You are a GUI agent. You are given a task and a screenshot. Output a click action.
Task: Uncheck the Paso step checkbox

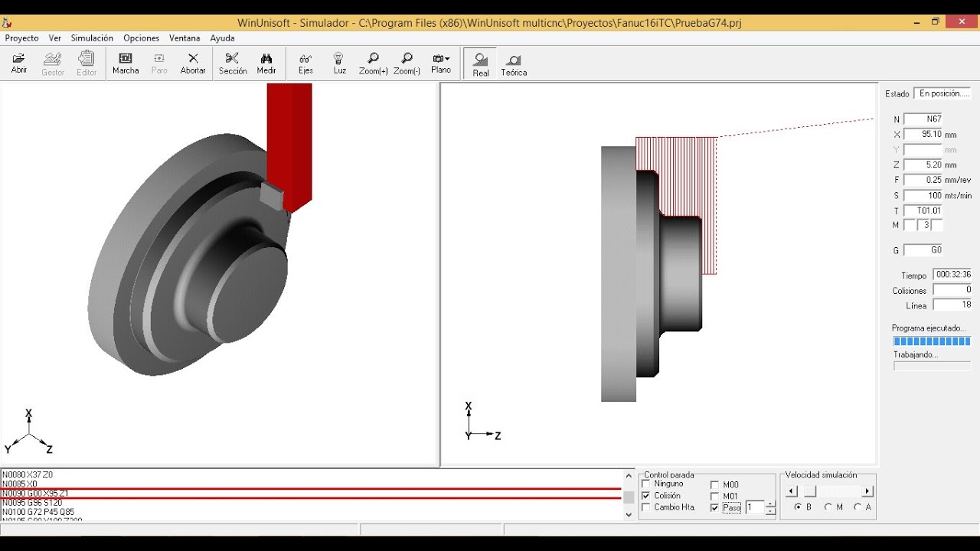tap(714, 507)
